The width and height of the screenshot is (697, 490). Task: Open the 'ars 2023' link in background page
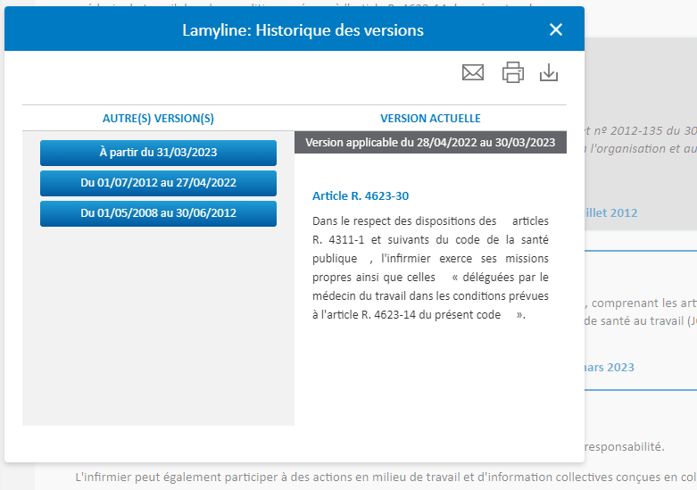609,367
